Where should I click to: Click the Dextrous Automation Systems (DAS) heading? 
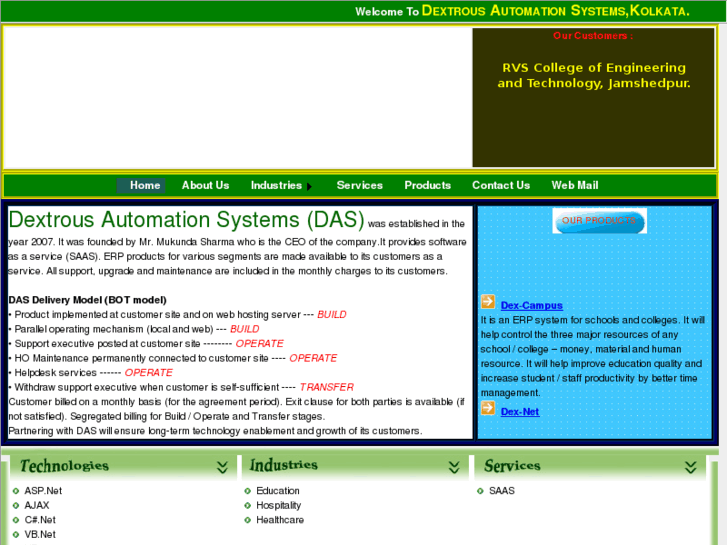[186, 219]
